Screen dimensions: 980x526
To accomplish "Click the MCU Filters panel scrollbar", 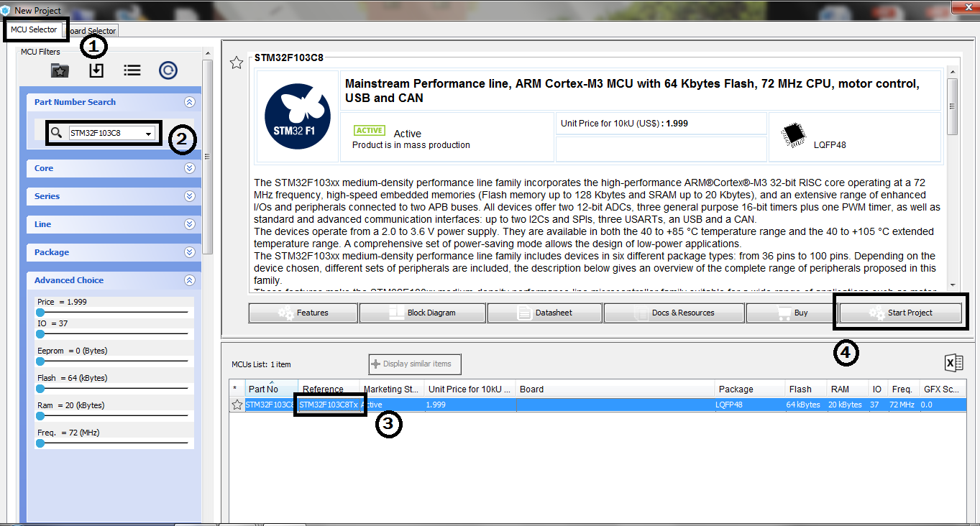I will [x=207, y=157].
